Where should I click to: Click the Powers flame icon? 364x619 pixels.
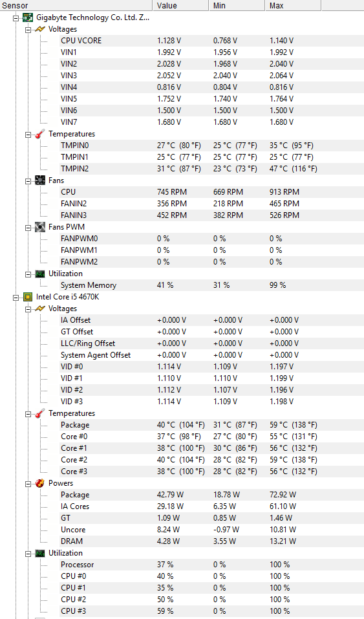[40, 483]
